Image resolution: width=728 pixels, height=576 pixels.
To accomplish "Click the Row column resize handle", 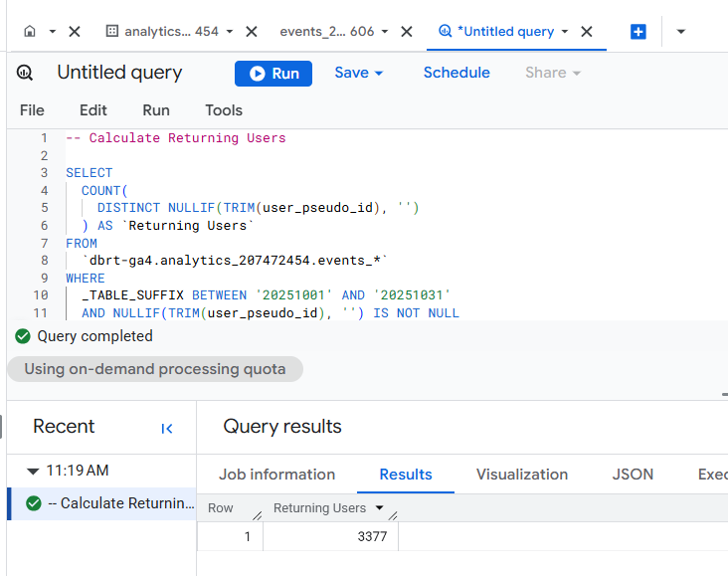I will point(258,515).
